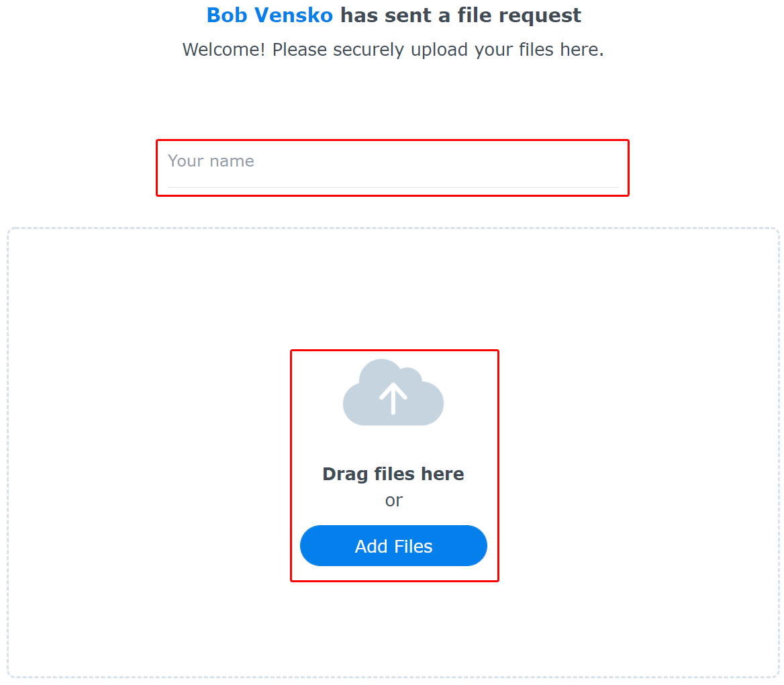The width and height of the screenshot is (784, 685).
Task: Select the 'Your name' placeholder text
Action: (211, 161)
